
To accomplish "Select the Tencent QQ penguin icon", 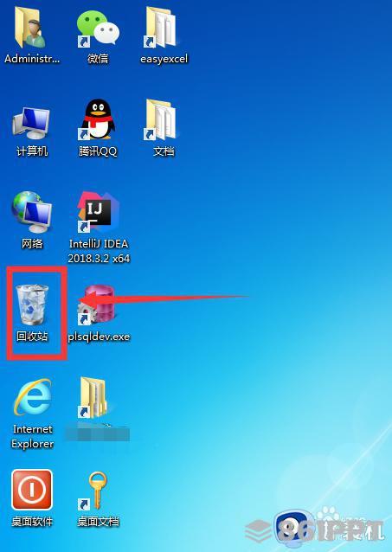I will pyautogui.click(x=97, y=119).
